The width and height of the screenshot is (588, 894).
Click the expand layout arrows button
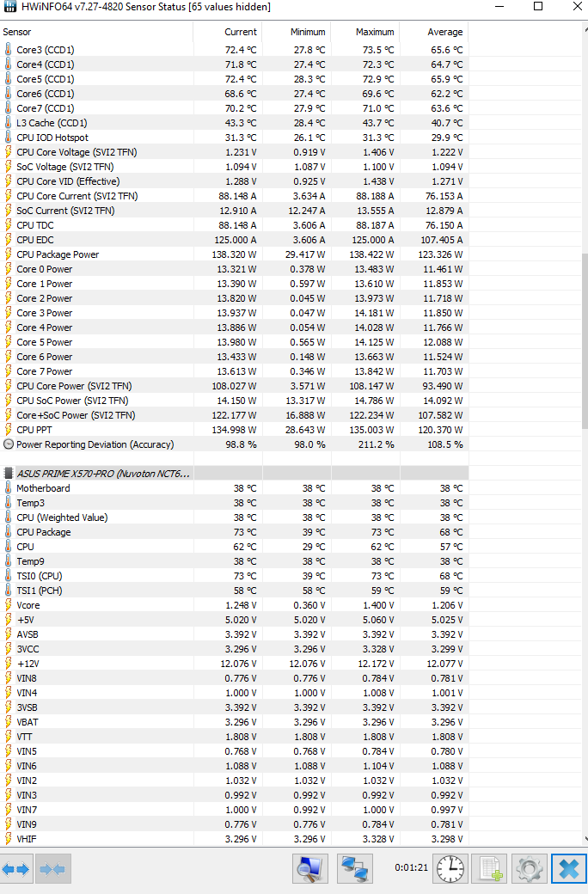(16, 869)
